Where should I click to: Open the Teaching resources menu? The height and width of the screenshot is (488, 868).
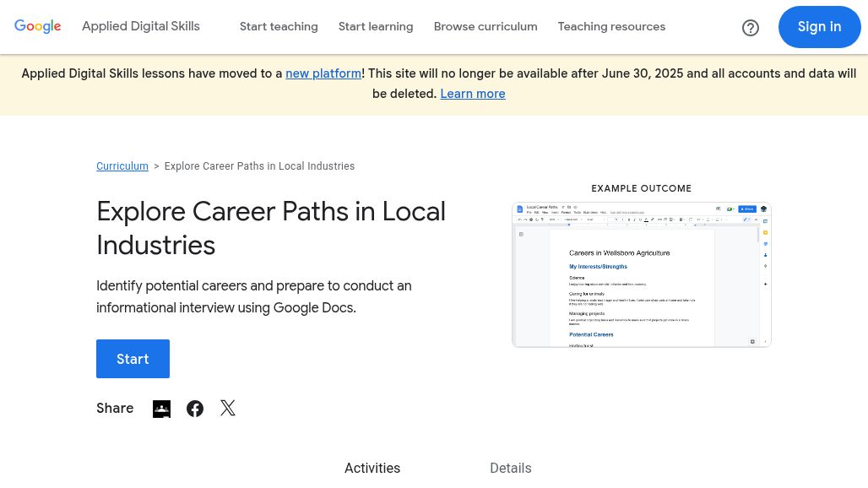coord(611,26)
